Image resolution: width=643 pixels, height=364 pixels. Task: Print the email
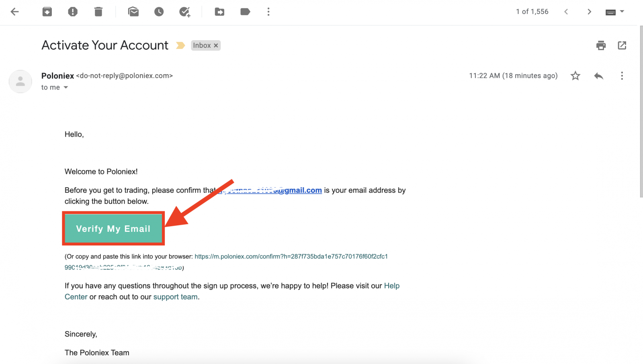(x=600, y=45)
